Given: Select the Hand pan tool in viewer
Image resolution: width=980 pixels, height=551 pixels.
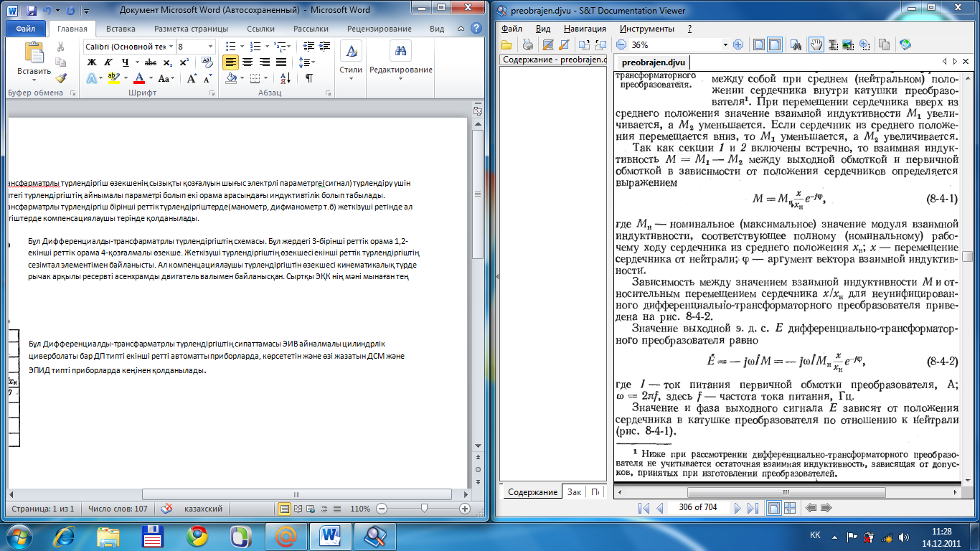Looking at the screenshot, I should click(816, 44).
